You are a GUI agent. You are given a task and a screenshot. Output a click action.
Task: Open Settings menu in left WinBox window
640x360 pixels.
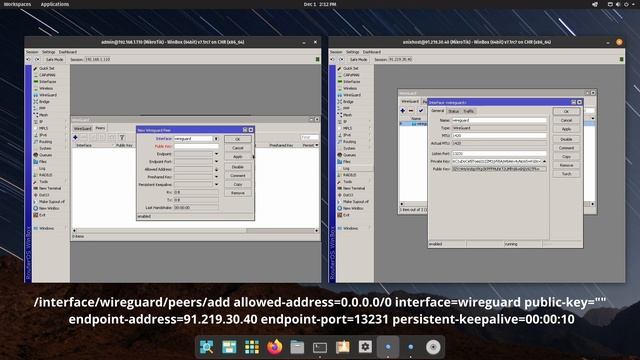tap(49, 52)
